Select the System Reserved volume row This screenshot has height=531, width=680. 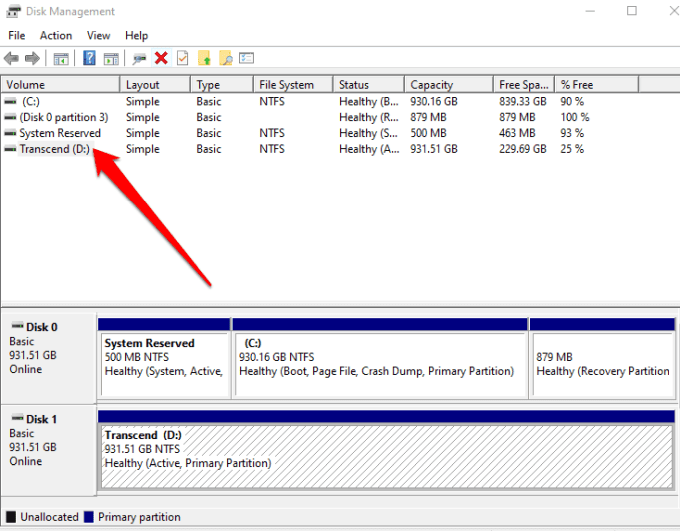[60, 133]
